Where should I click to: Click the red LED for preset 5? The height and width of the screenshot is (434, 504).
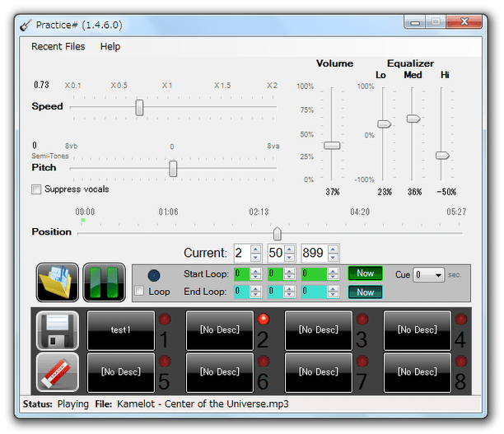165,361
